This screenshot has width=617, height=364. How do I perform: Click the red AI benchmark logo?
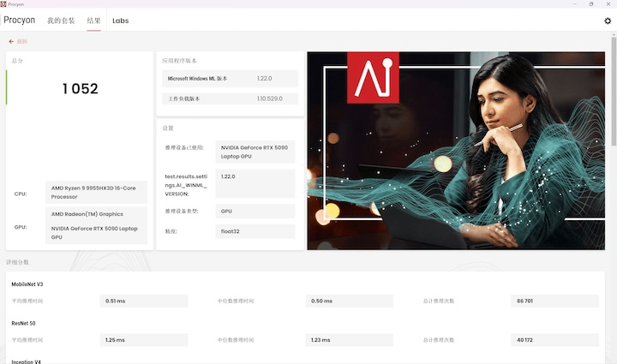click(x=373, y=77)
